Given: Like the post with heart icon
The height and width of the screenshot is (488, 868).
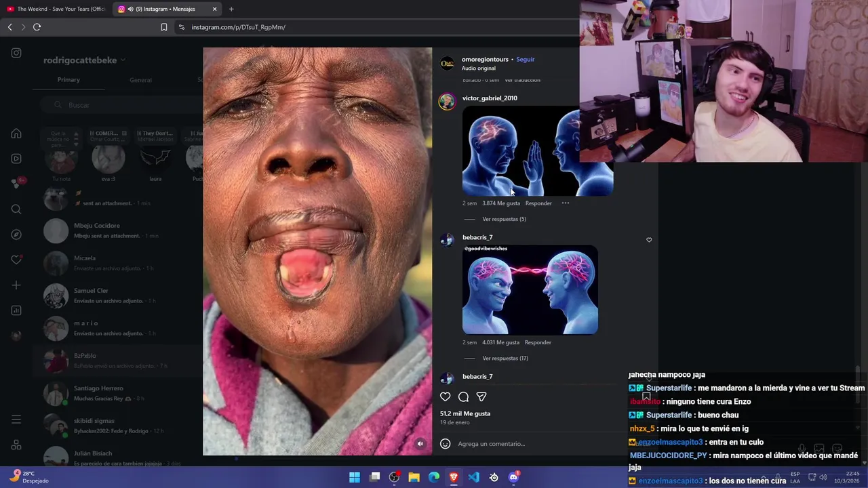Looking at the screenshot, I should pyautogui.click(x=446, y=396).
